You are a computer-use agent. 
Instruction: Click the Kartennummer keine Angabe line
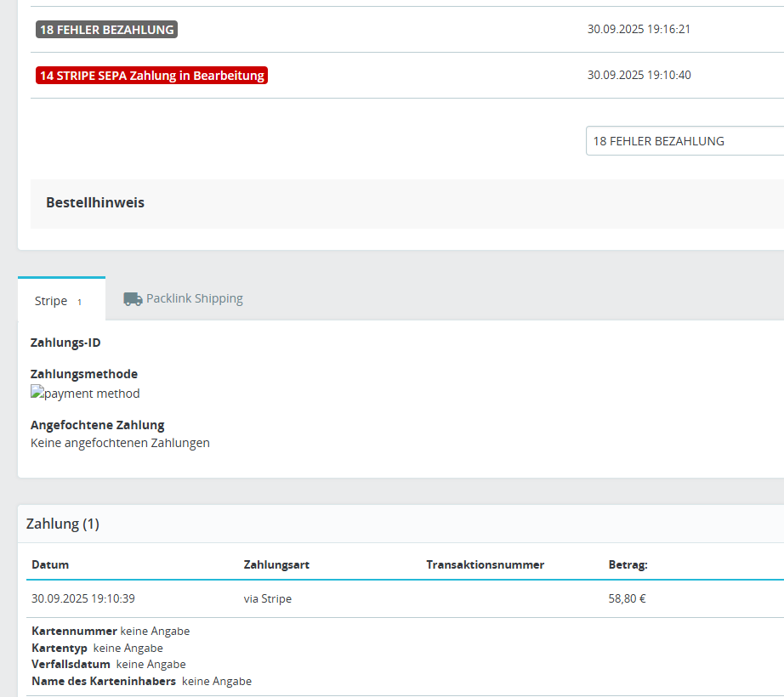pos(111,631)
